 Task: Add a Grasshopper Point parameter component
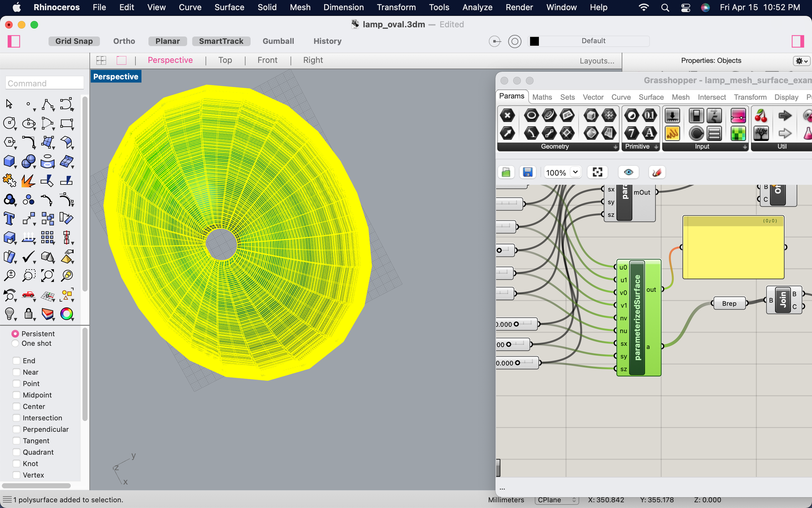[507, 115]
